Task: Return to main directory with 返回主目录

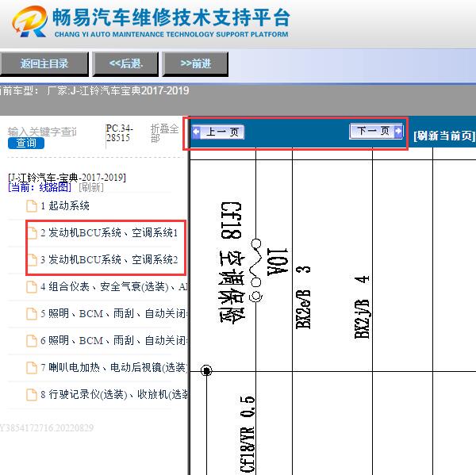Action: click(x=44, y=63)
